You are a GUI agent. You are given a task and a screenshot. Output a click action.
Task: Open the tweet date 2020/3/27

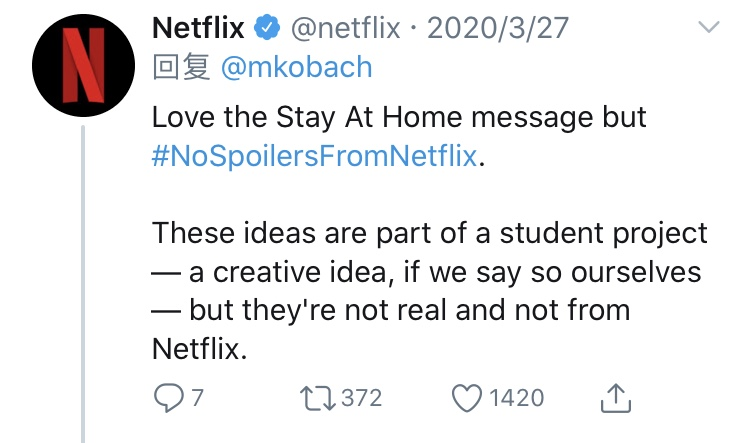497,28
